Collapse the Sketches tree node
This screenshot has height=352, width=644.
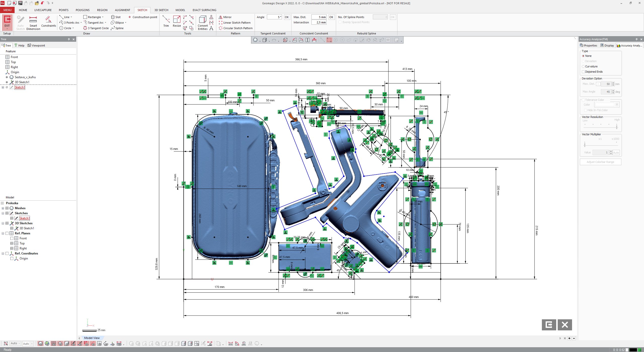pos(3,213)
